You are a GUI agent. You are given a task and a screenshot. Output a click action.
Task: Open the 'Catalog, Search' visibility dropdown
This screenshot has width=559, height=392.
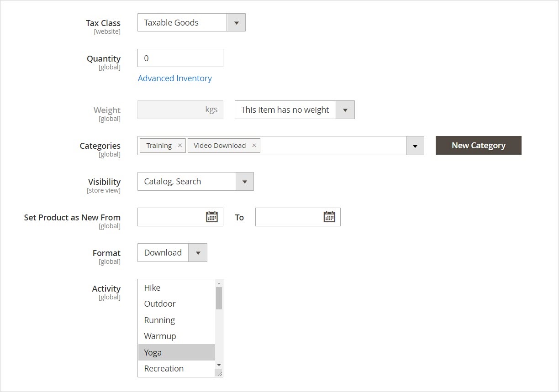pyautogui.click(x=245, y=181)
